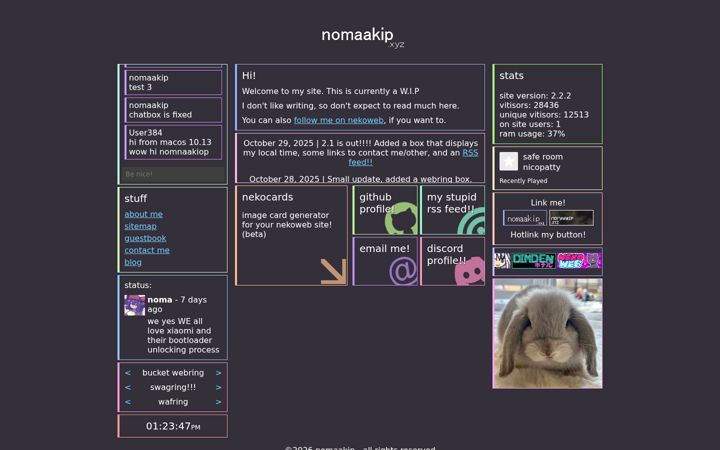Click the 'noma' name in status box
This screenshot has height=450, width=720.
160,300
